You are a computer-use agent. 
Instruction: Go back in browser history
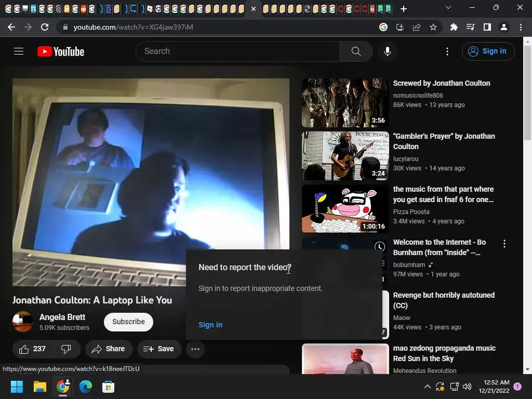pos(11,27)
